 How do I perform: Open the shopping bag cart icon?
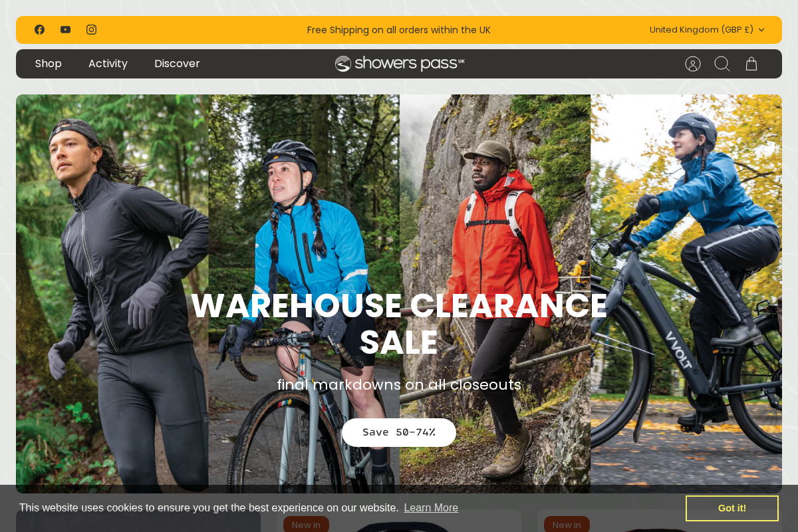[751, 64]
